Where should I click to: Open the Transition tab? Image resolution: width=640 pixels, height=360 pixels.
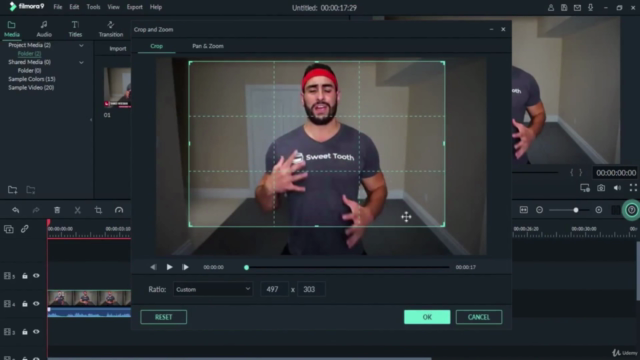[111, 29]
